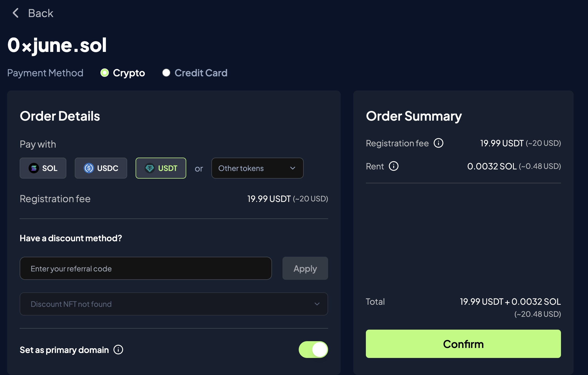Click the back arrow chevron icon
Screen dimensions: 588x375
click(x=15, y=13)
